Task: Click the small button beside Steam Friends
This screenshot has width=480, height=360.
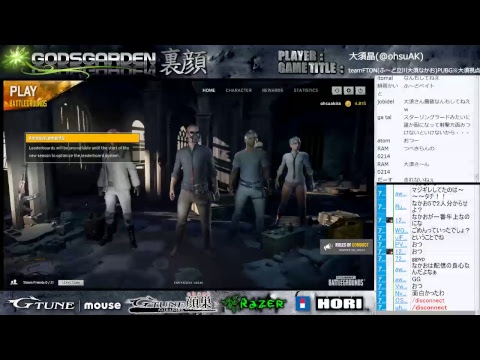Action: click(71, 283)
